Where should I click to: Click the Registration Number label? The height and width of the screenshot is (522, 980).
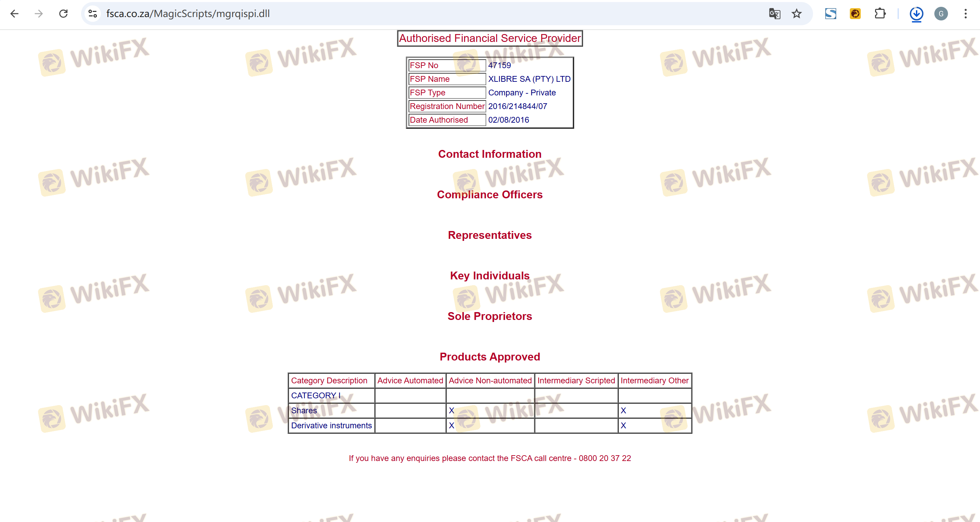(447, 107)
